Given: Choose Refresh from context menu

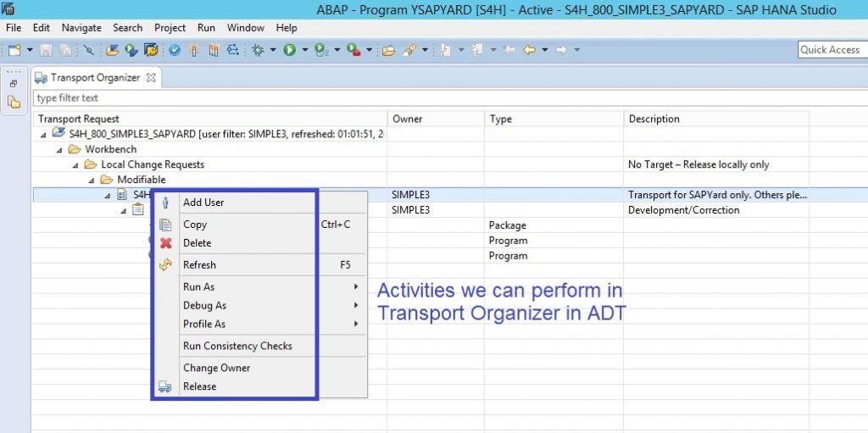Looking at the screenshot, I should [259, 264].
